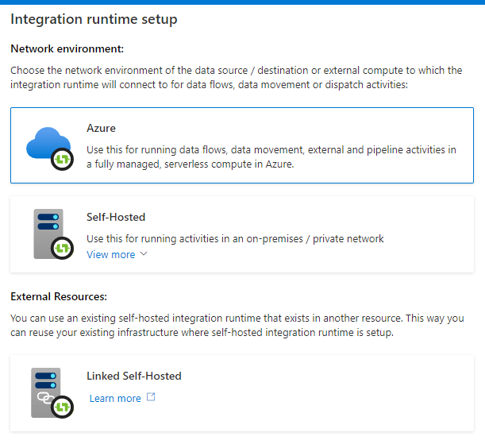Click the Integration runtime setup heading

94,20
